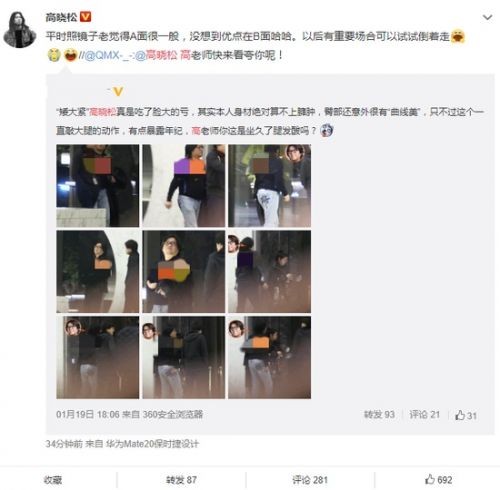Open the thumbnail with the purple and orange blocks

(x=184, y=186)
